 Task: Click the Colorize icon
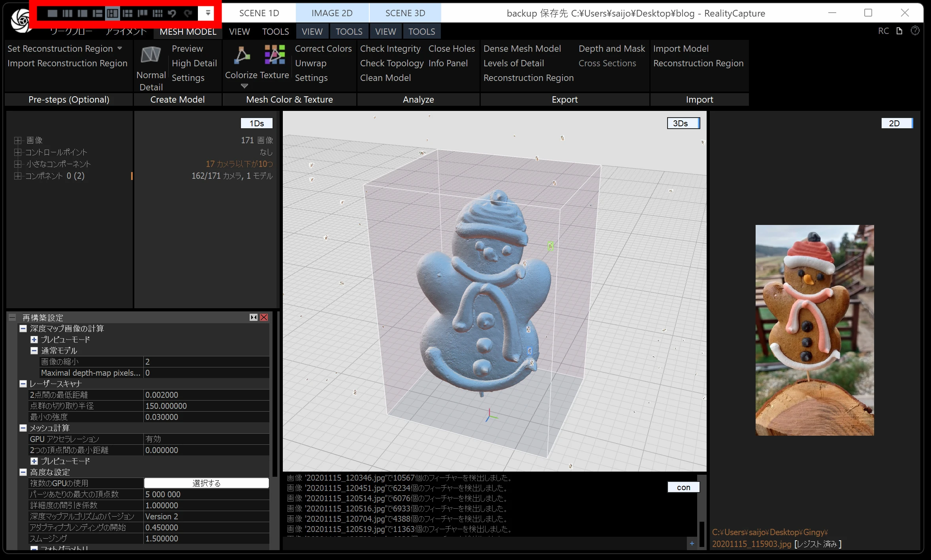241,55
